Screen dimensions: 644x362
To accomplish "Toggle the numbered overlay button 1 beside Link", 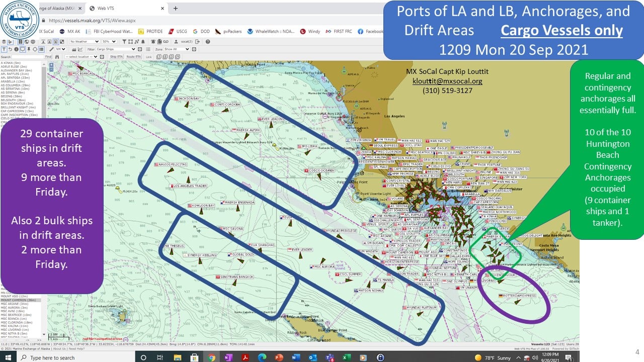I will pos(159,56).
